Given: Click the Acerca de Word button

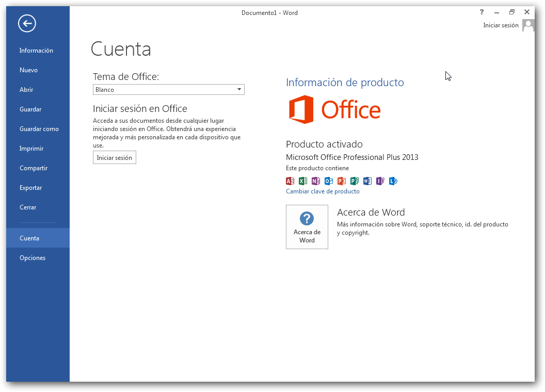Looking at the screenshot, I should [307, 226].
